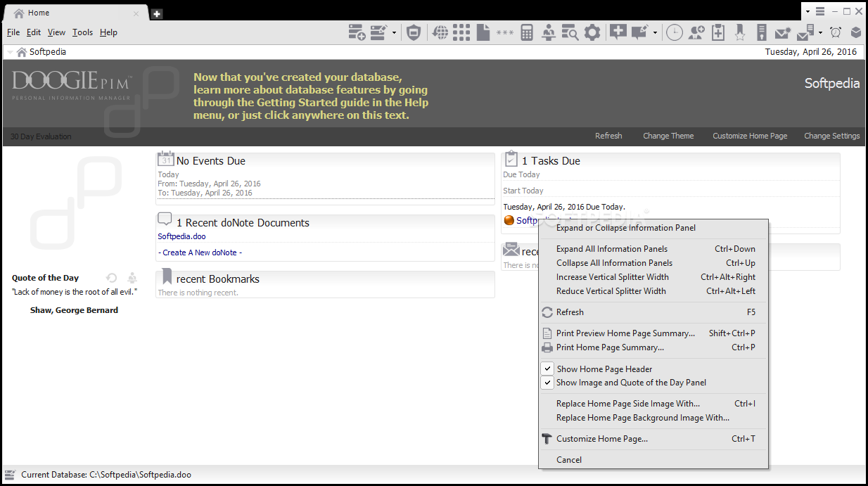
Task: Click the edit record pencil toolbar icon
Action: pos(378,32)
